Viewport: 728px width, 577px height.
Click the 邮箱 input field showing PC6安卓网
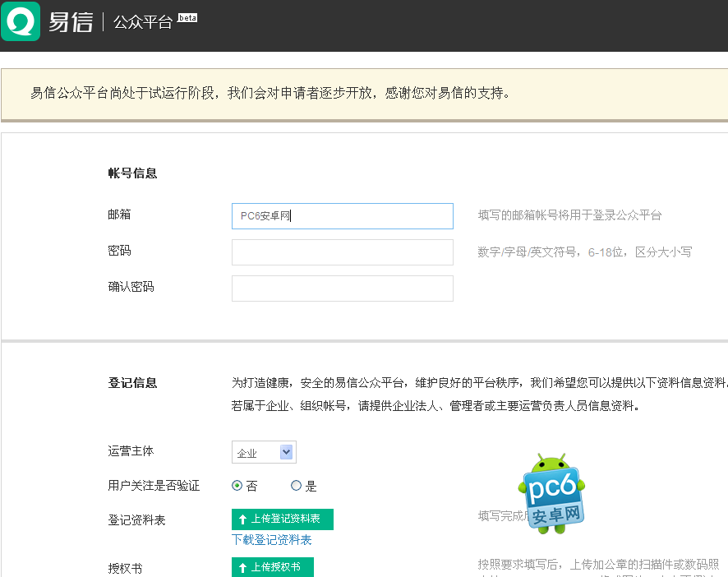click(x=342, y=216)
